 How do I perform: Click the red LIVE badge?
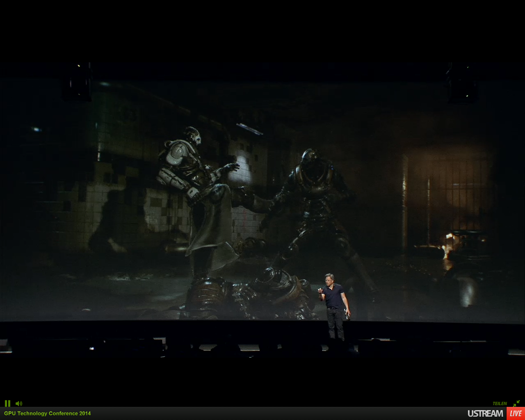tap(516, 413)
